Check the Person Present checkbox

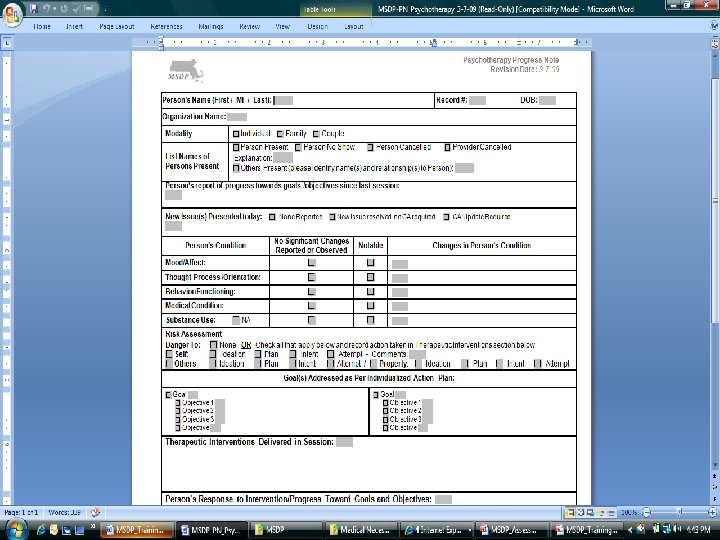pos(236,148)
